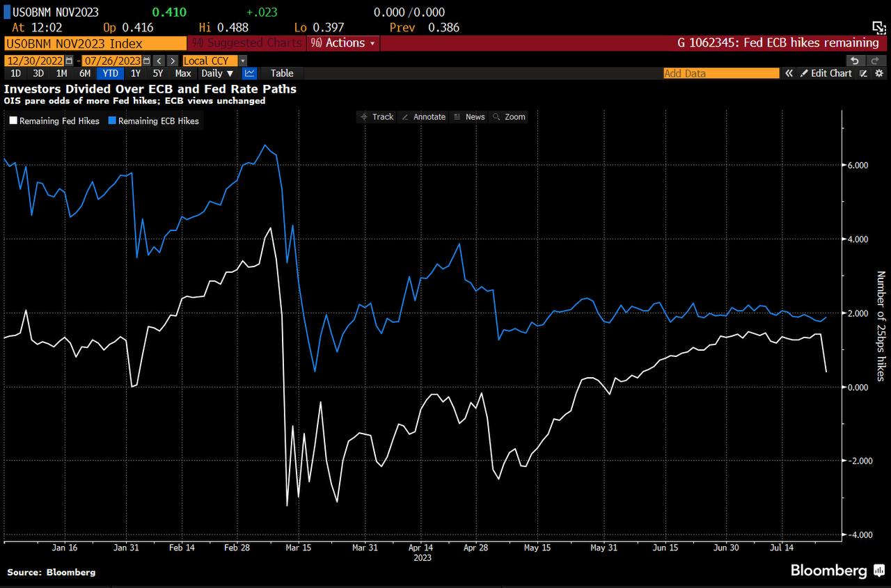
Task: Activate the Annotate tool
Action: click(424, 117)
